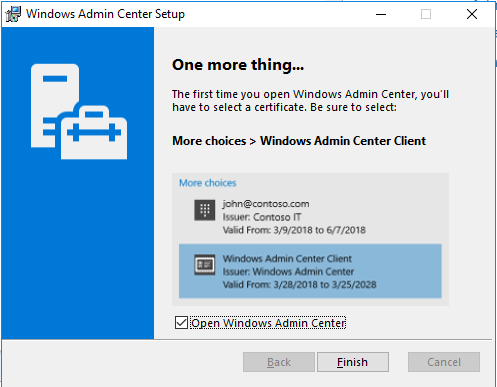
Task: Click the 'Open Windows Admin Center' label text
Action: pyautogui.click(x=268, y=323)
